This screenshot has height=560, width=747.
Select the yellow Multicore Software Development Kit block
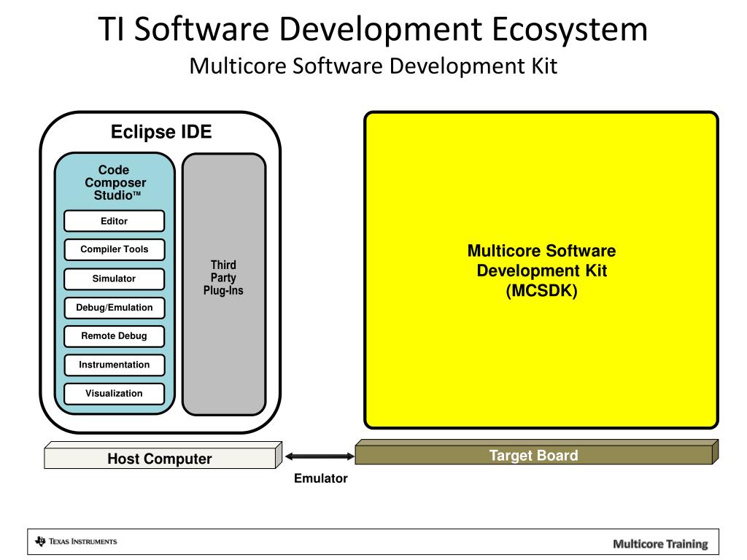(x=541, y=270)
